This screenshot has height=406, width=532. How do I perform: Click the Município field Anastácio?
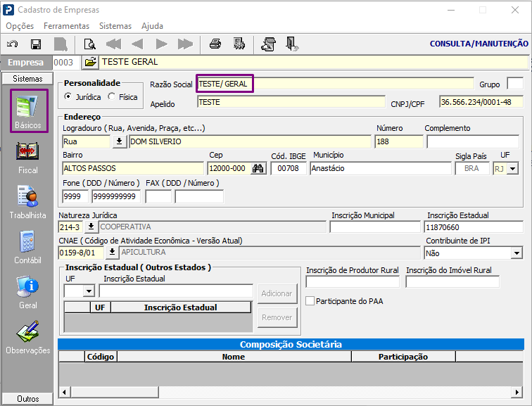380,168
